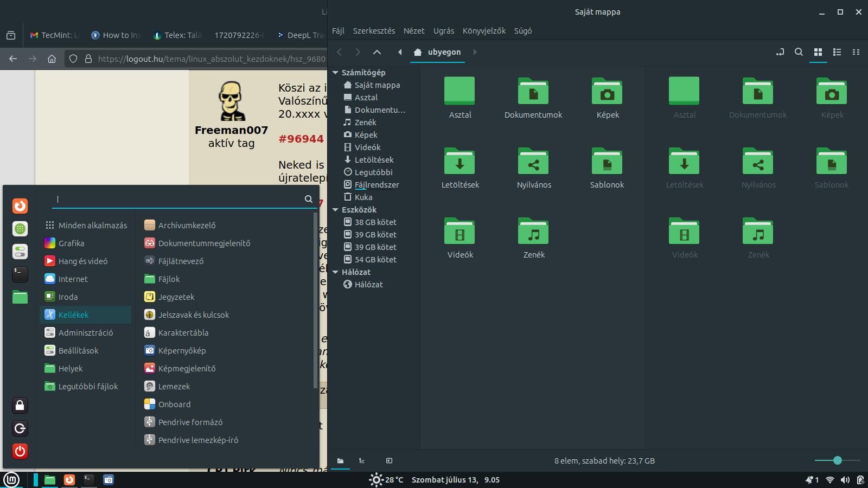Screen dimensions: 868x488
Task: Click the red Shut Down icon
Action: click(x=20, y=451)
